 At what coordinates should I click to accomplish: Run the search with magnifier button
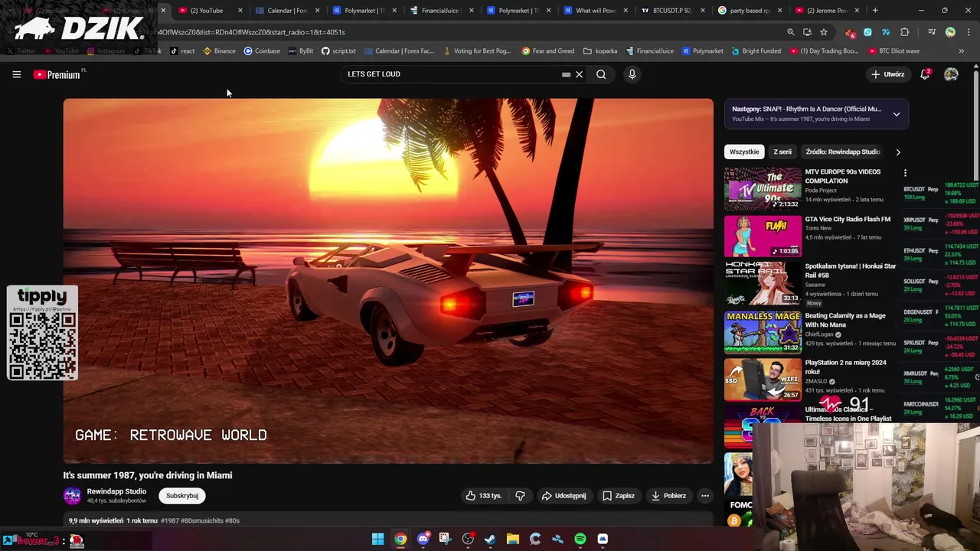coord(601,74)
